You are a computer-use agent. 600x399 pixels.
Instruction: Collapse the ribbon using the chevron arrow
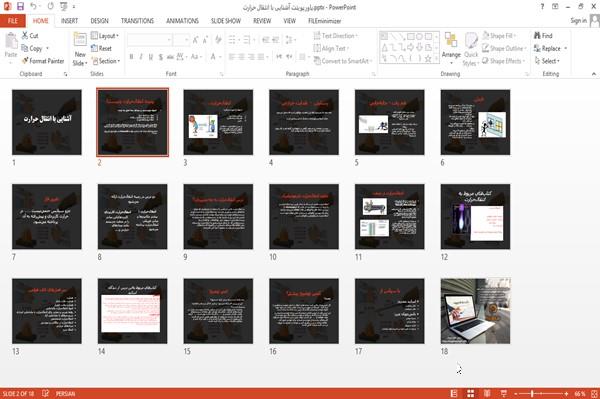593,74
